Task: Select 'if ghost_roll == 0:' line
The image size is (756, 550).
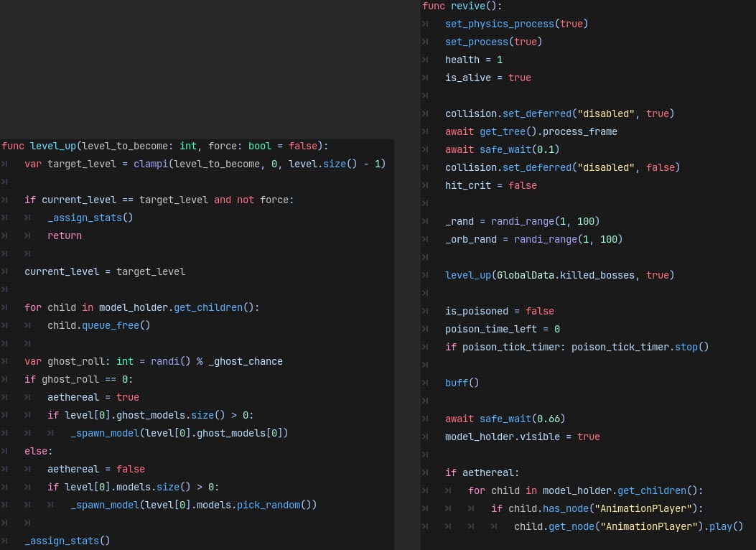Action: pyautogui.click(x=78, y=379)
